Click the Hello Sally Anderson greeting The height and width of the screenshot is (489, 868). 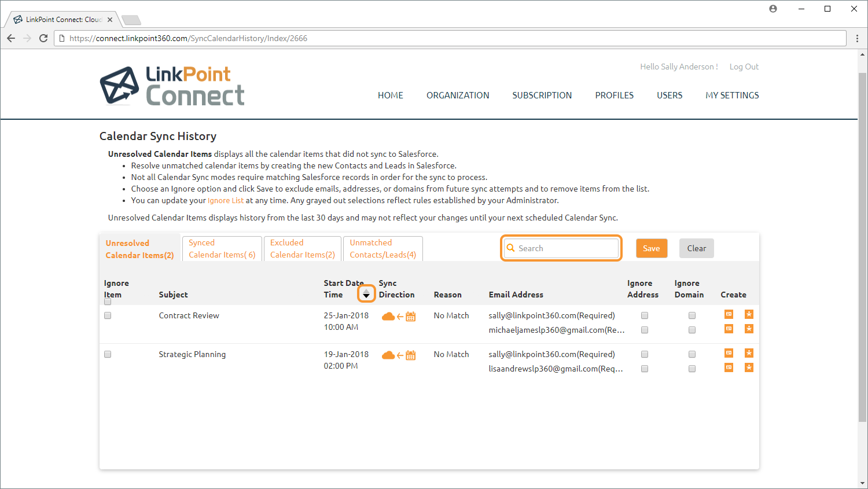point(679,67)
